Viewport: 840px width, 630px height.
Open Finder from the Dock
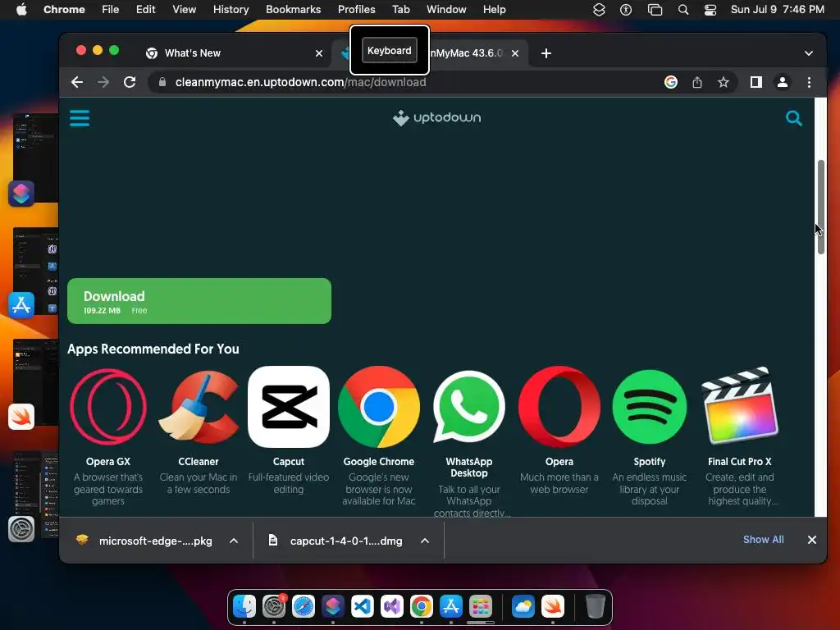click(x=244, y=606)
